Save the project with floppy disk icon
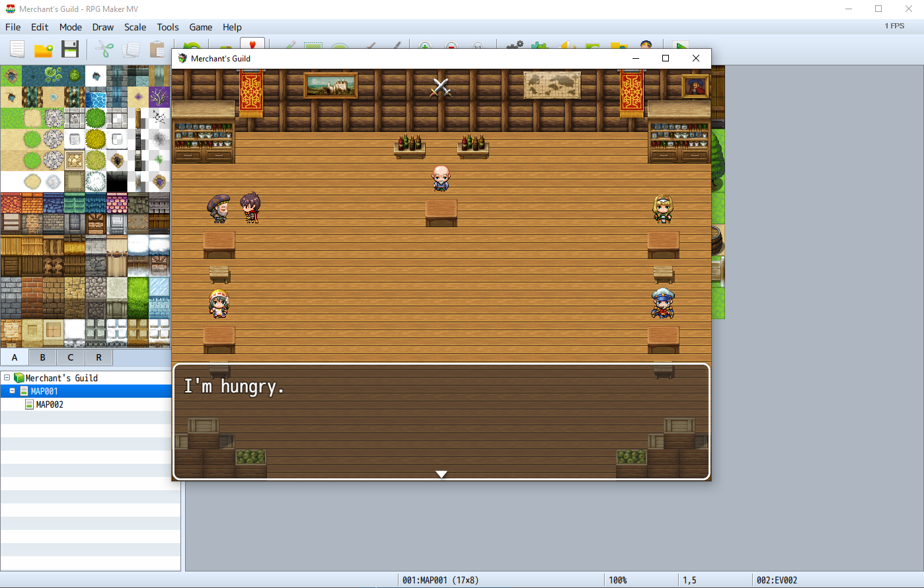 70,49
